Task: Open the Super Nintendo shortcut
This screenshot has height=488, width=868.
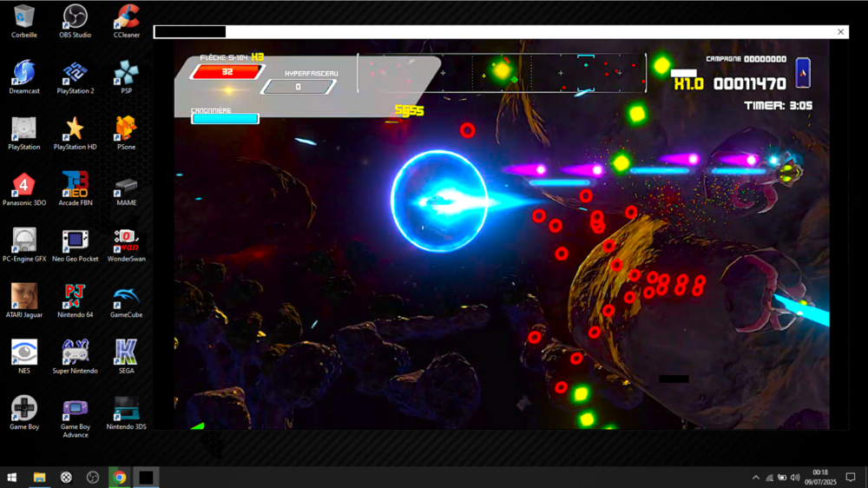Action: coord(76,353)
